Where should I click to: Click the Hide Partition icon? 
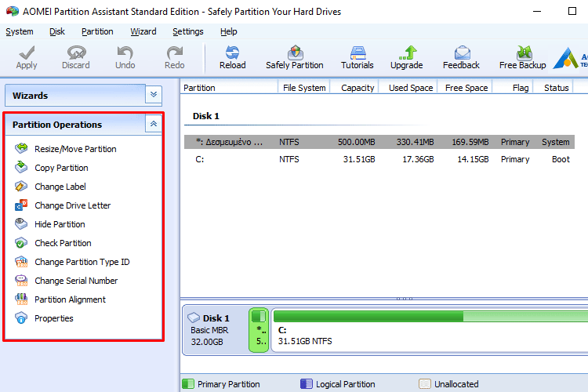(x=21, y=223)
